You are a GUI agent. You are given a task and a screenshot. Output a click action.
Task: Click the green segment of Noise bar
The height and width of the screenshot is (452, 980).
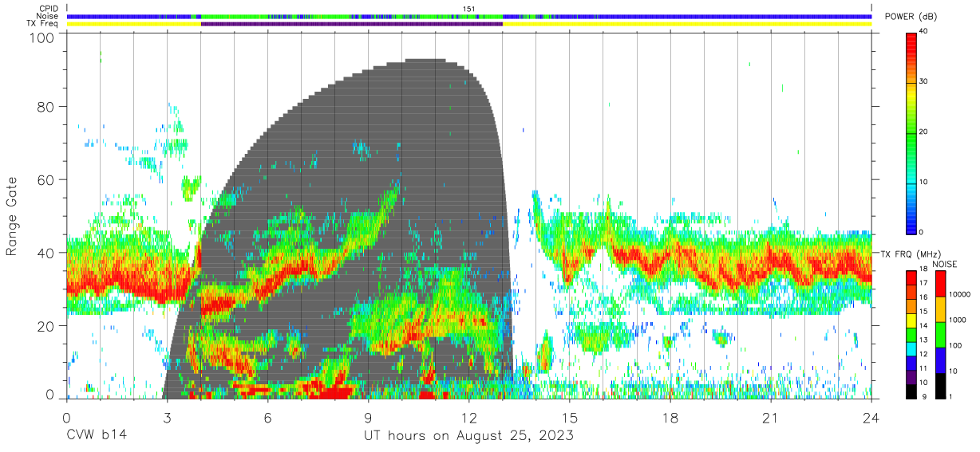click(351, 16)
